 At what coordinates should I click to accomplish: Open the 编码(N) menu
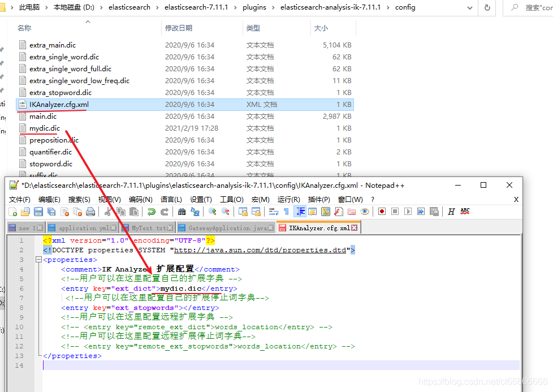tap(140, 199)
